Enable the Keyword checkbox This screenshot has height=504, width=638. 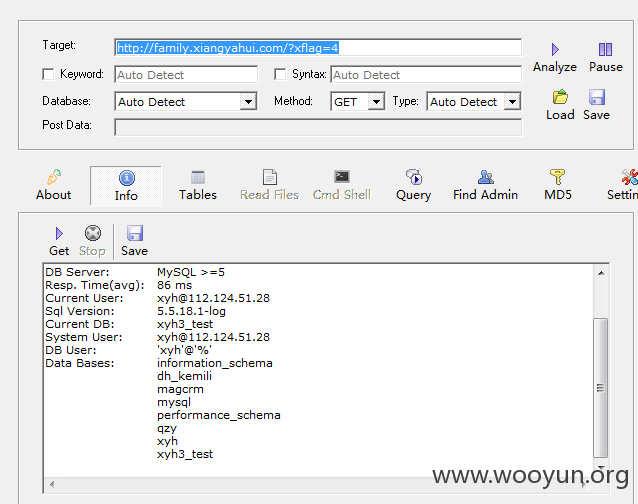(x=48, y=74)
